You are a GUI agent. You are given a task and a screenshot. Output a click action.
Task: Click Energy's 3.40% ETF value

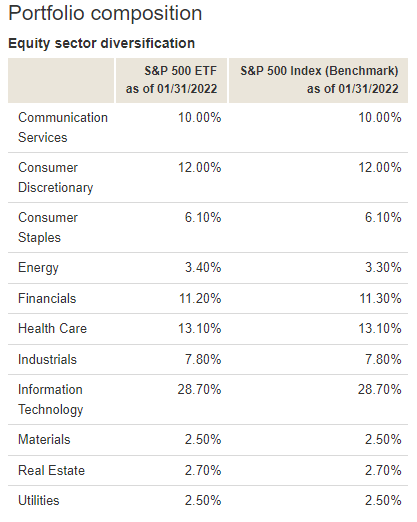[x=203, y=267]
